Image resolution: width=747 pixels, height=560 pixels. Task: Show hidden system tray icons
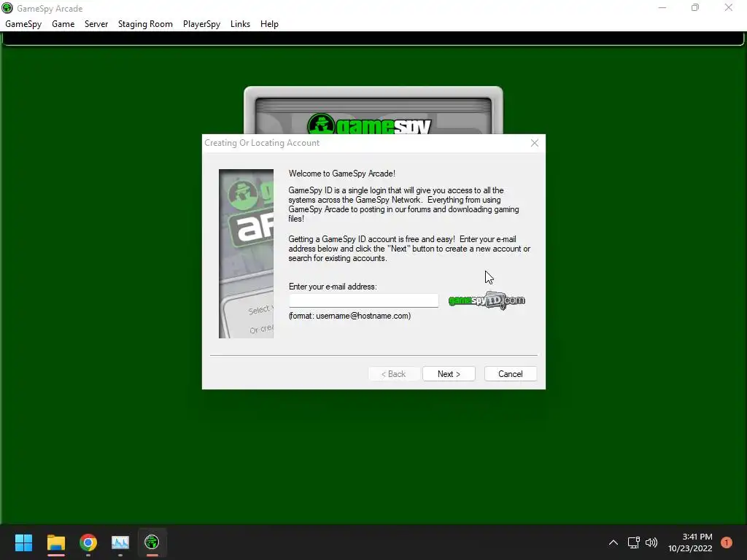[x=613, y=542]
